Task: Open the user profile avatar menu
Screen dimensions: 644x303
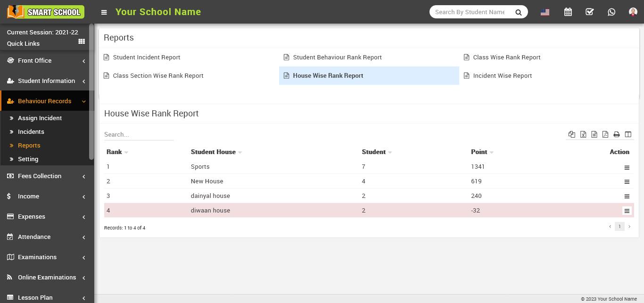Action: point(632,12)
